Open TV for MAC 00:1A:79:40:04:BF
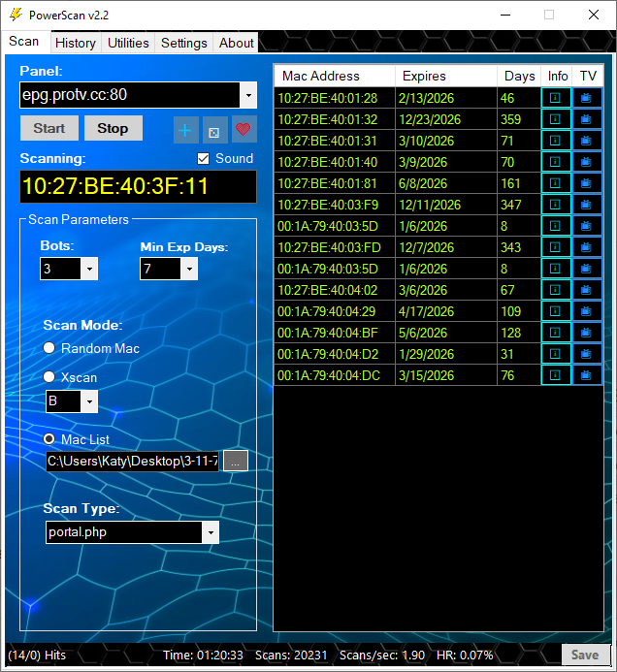 click(x=587, y=333)
